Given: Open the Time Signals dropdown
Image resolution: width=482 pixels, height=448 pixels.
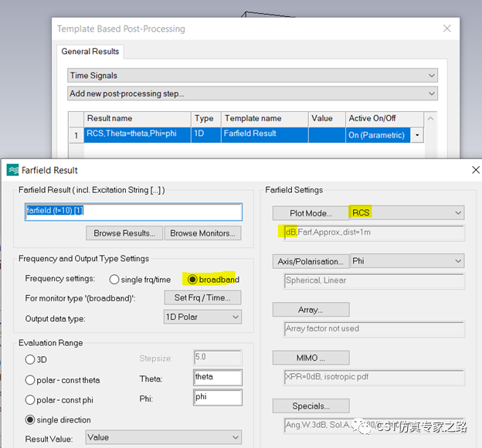Looking at the screenshot, I should pyautogui.click(x=253, y=76).
